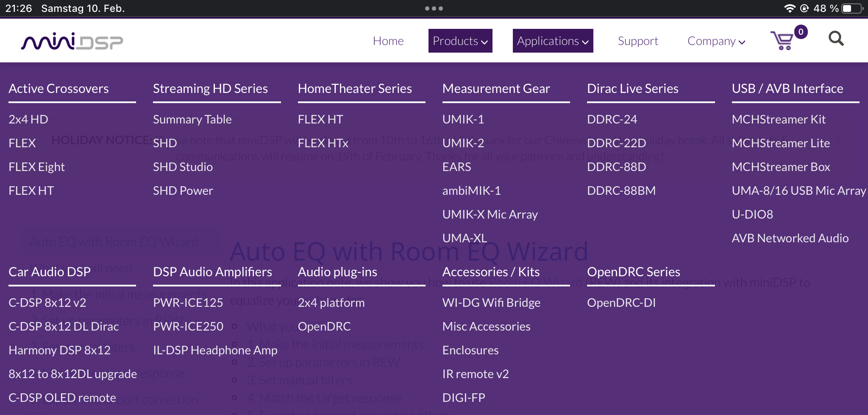Open HomeTheater Series category heading

pyautogui.click(x=355, y=88)
